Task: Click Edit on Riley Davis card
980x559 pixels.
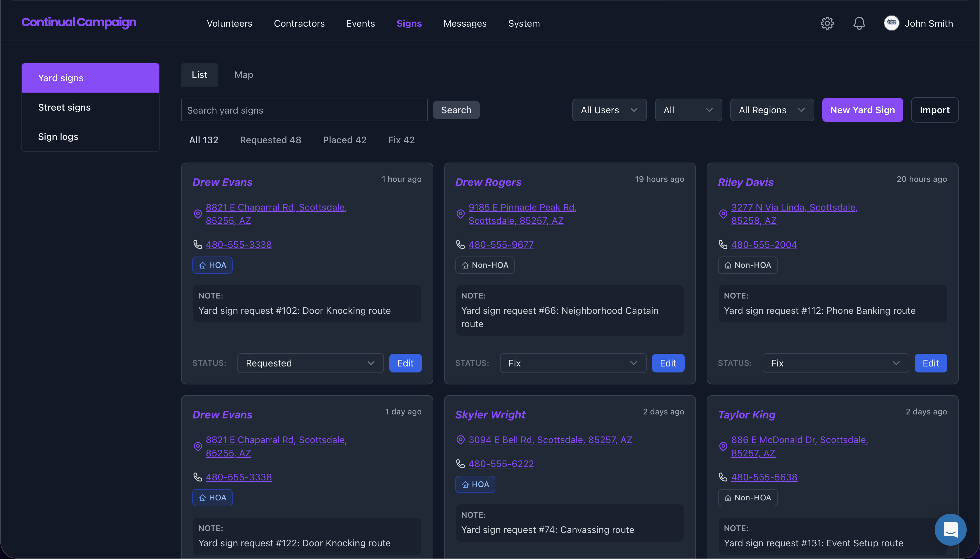Action: (x=930, y=363)
